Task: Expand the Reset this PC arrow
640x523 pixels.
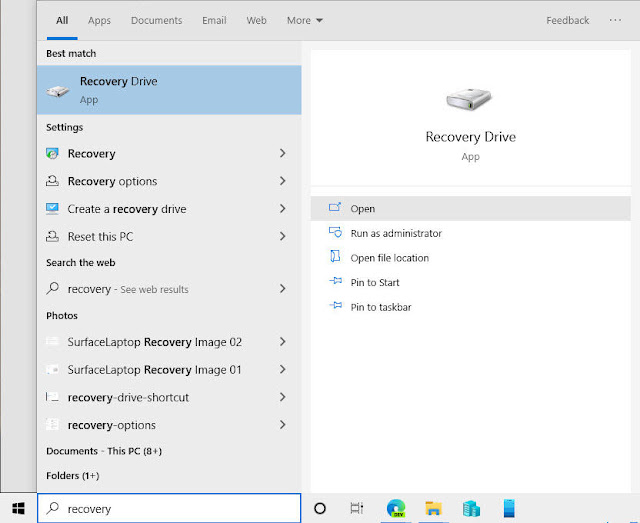Action: pyautogui.click(x=282, y=236)
